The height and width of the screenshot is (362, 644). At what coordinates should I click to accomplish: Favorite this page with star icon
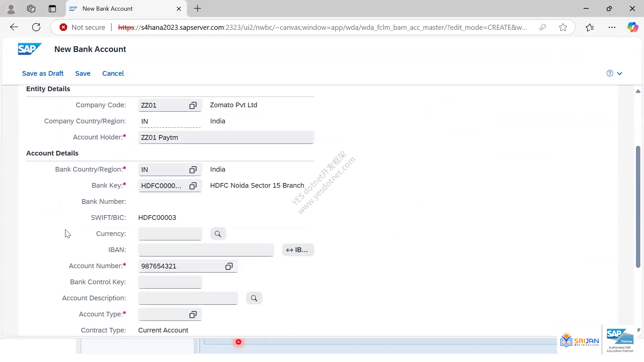click(563, 27)
